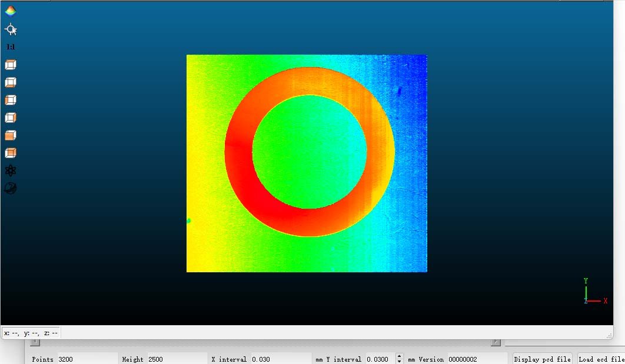Image resolution: width=625 pixels, height=364 pixels.
Task: Select cube view with left face highlighted
Action: point(11,100)
